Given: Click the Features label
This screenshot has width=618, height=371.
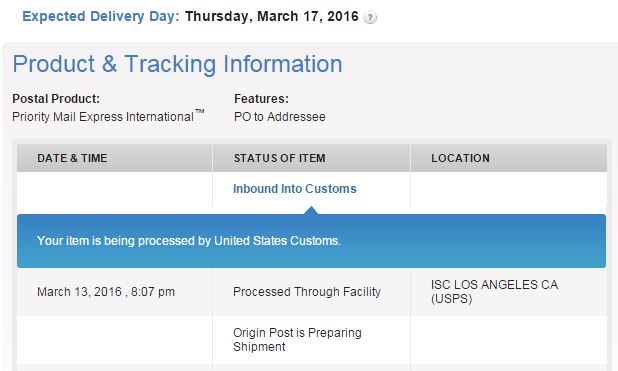Looking at the screenshot, I should click(261, 99).
